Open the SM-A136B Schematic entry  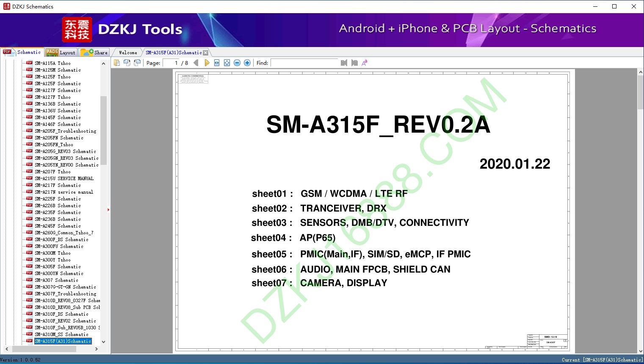(58, 104)
